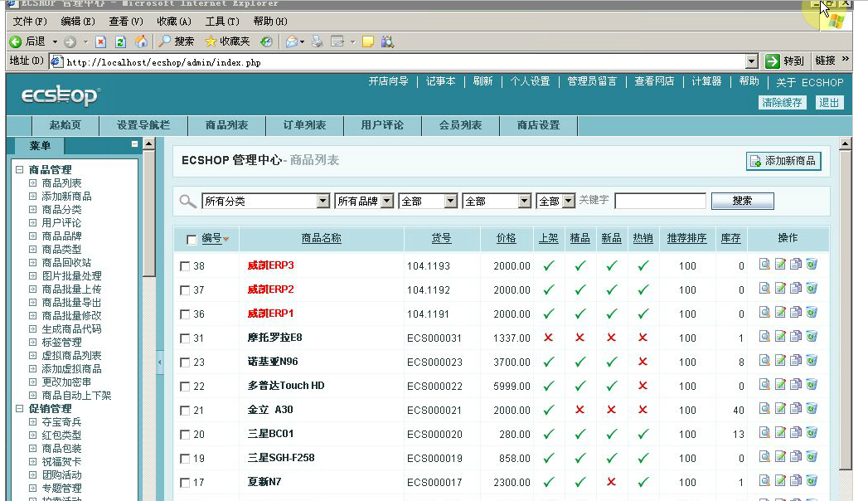This screenshot has width=868, height=501.
Task: Edit product 37 pencil icon
Action: pos(780,289)
